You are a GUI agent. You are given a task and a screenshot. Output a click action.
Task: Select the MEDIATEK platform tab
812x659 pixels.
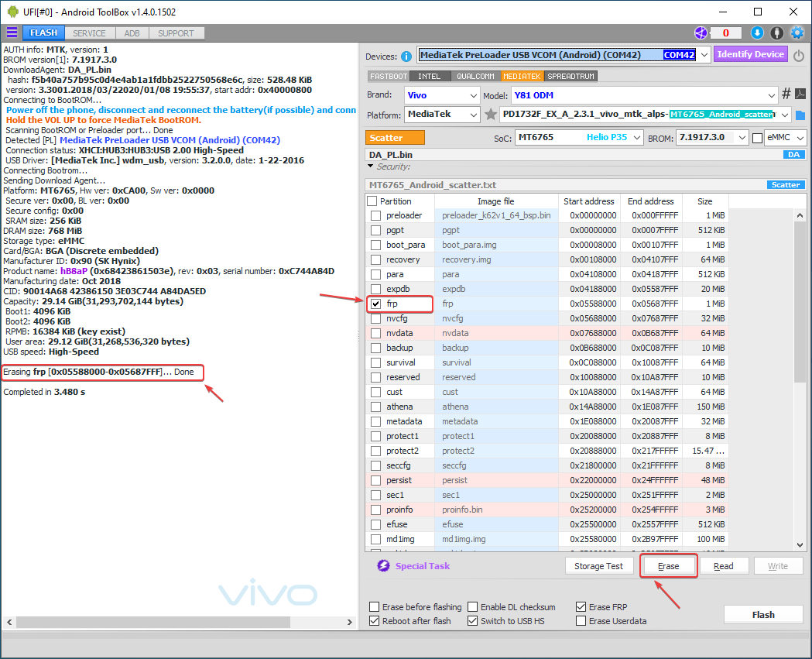(x=522, y=76)
